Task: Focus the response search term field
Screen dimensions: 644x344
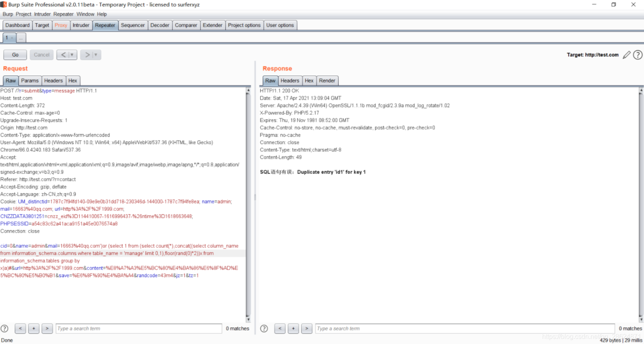Action: 465,329
